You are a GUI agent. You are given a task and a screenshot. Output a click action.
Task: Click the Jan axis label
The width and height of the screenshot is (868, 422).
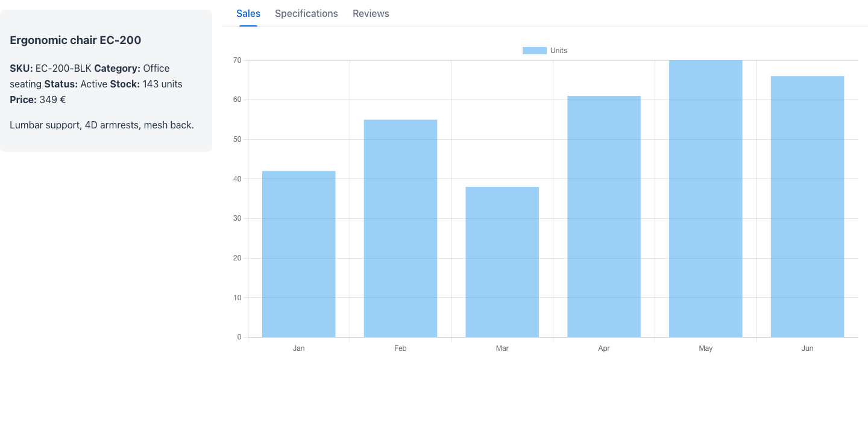(x=299, y=348)
